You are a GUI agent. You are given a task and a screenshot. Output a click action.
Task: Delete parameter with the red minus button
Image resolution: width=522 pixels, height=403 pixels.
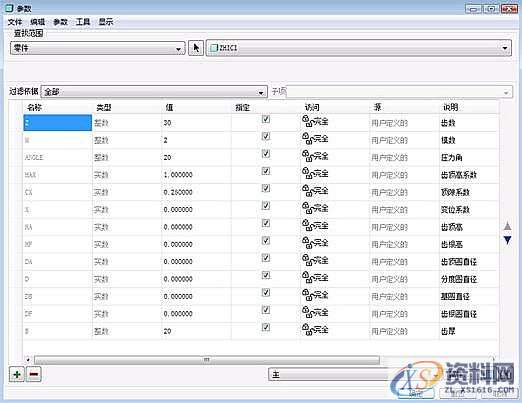[x=34, y=374]
